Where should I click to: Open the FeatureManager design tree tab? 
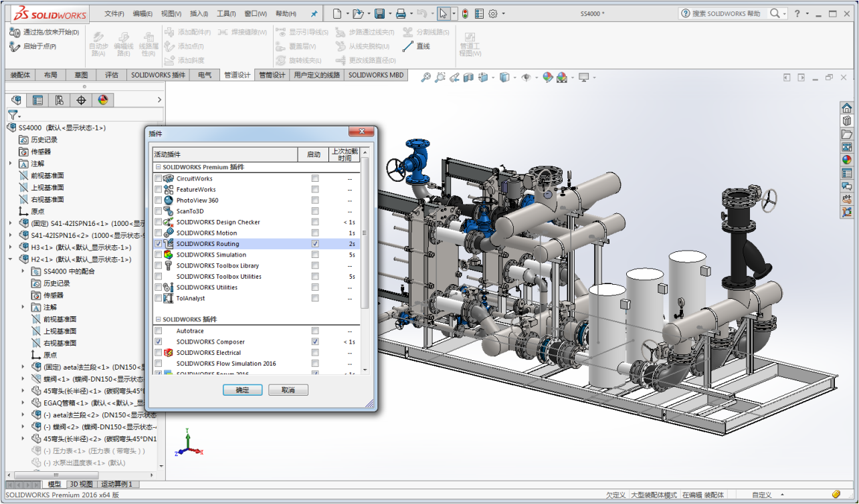17,100
